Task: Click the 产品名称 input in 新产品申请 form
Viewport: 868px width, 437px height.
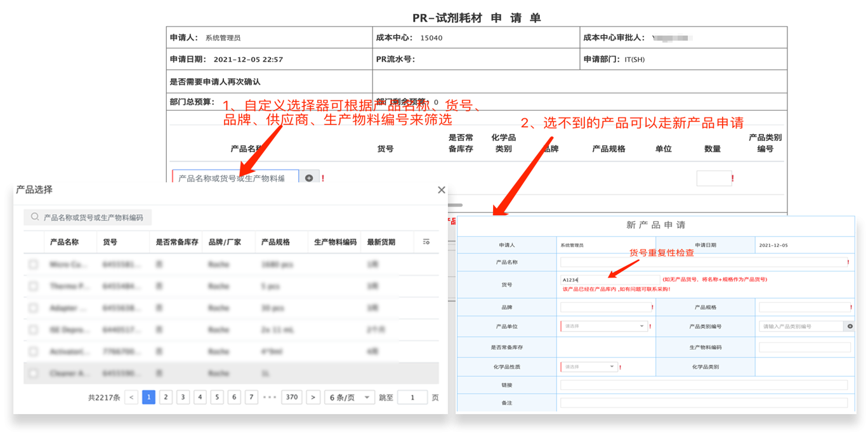Action: [x=704, y=262]
